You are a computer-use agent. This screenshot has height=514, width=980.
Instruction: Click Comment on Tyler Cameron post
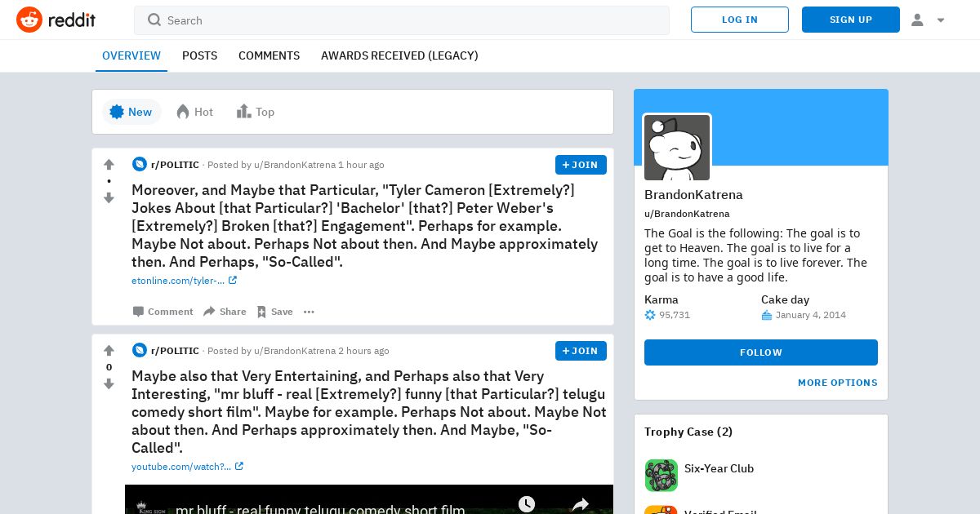[x=163, y=312]
